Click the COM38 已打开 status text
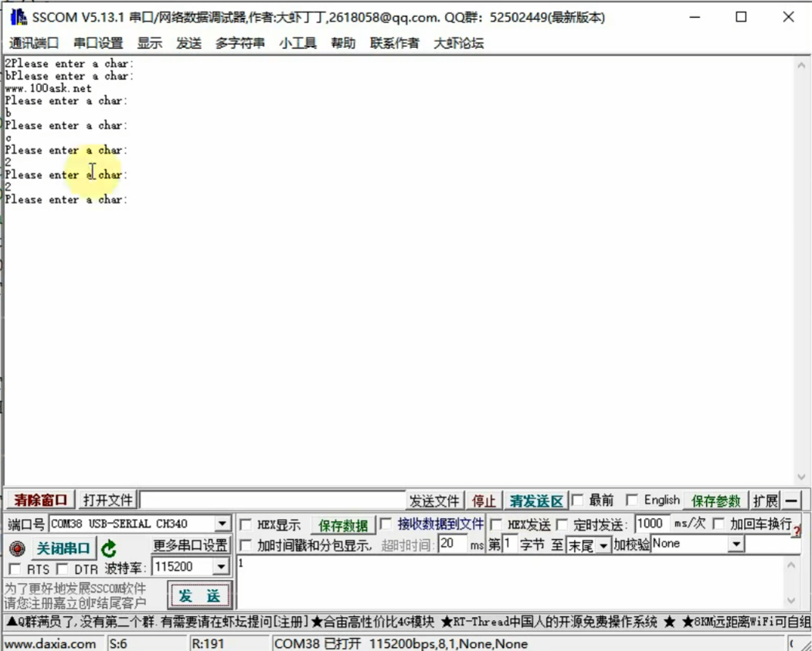812x651 pixels. [317, 644]
